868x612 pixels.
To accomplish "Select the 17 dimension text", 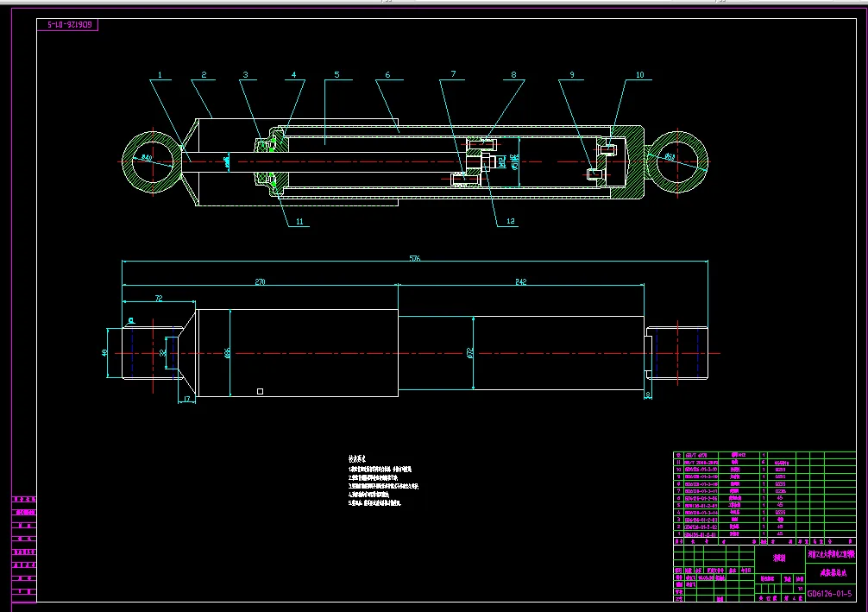I will (x=186, y=399).
